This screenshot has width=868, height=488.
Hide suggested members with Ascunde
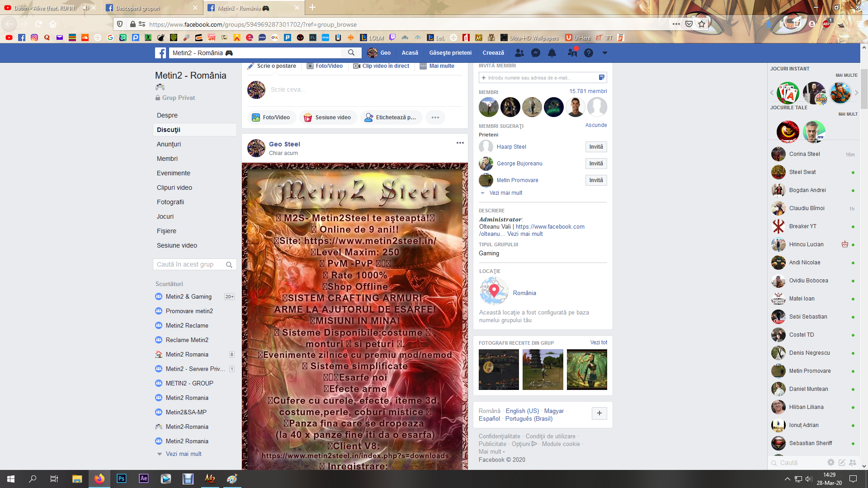[596, 125]
